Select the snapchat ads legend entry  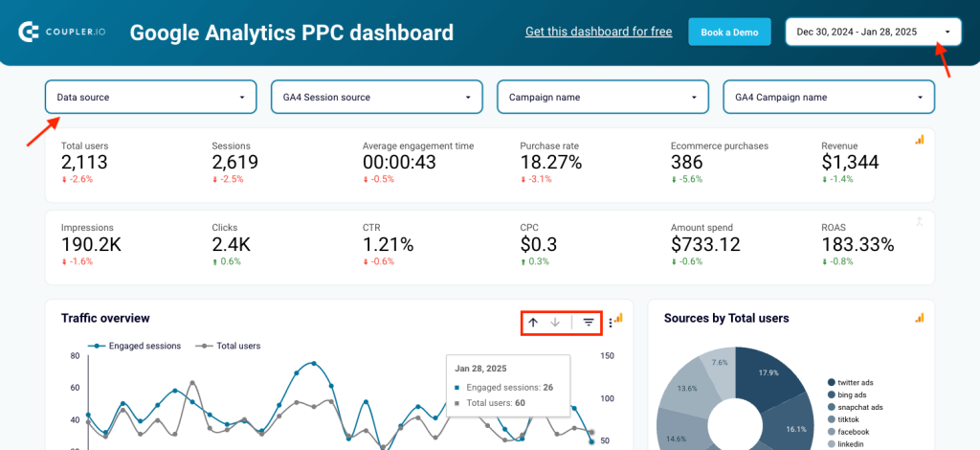(x=856, y=407)
